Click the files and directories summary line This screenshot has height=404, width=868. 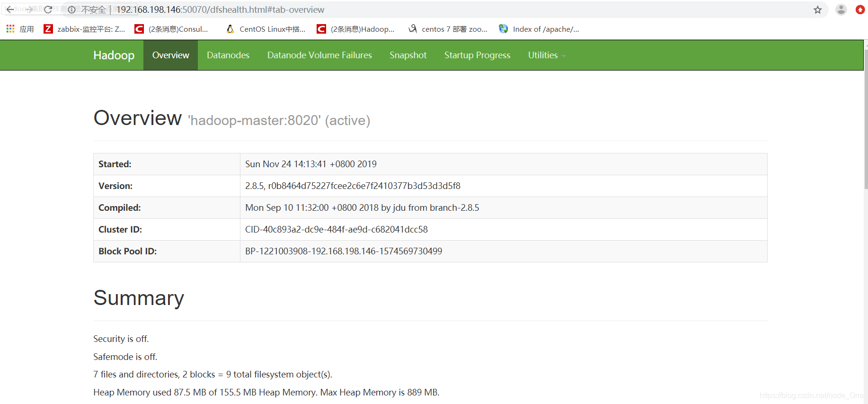pos(213,374)
